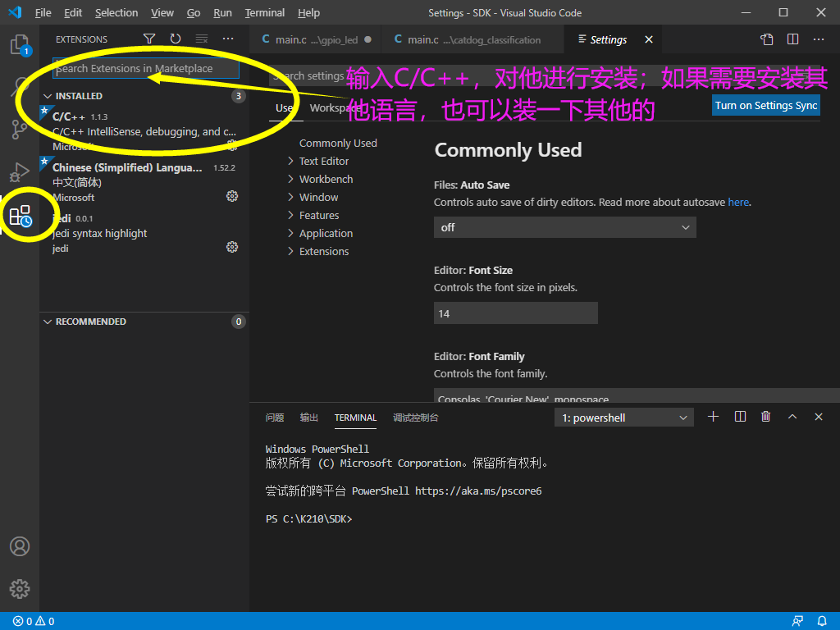Open the Explorer view in activity bar
Screen dimensions: 840x630
point(20,44)
